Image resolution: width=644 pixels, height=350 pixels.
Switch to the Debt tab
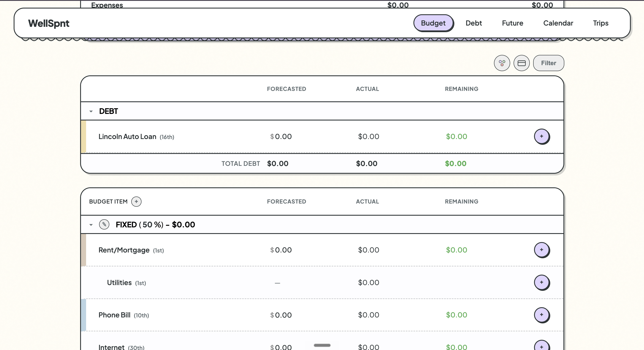[x=474, y=23]
